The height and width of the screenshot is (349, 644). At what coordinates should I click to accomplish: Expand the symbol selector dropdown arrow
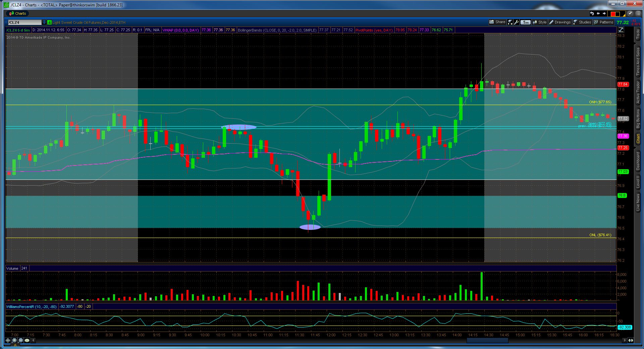pyautogui.click(x=44, y=22)
